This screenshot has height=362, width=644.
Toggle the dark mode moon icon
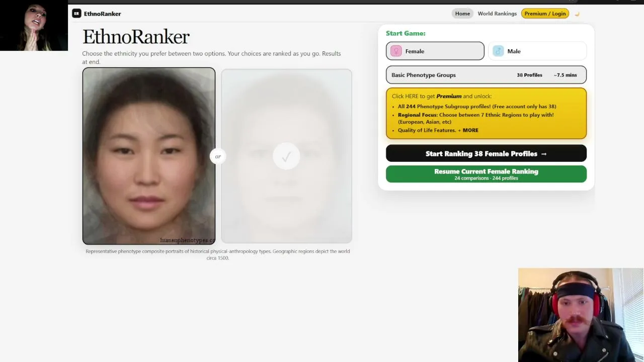pyautogui.click(x=577, y=14)
